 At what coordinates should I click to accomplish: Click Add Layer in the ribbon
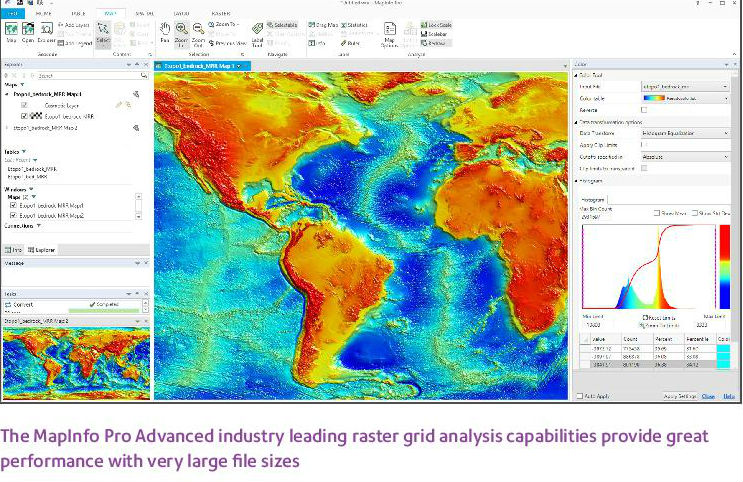(73, 25)
